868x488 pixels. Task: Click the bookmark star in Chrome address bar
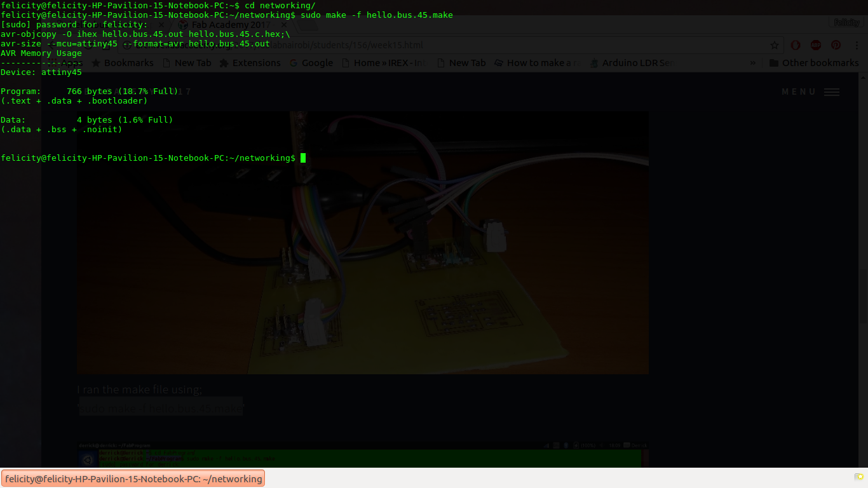(x=775, y=45)
